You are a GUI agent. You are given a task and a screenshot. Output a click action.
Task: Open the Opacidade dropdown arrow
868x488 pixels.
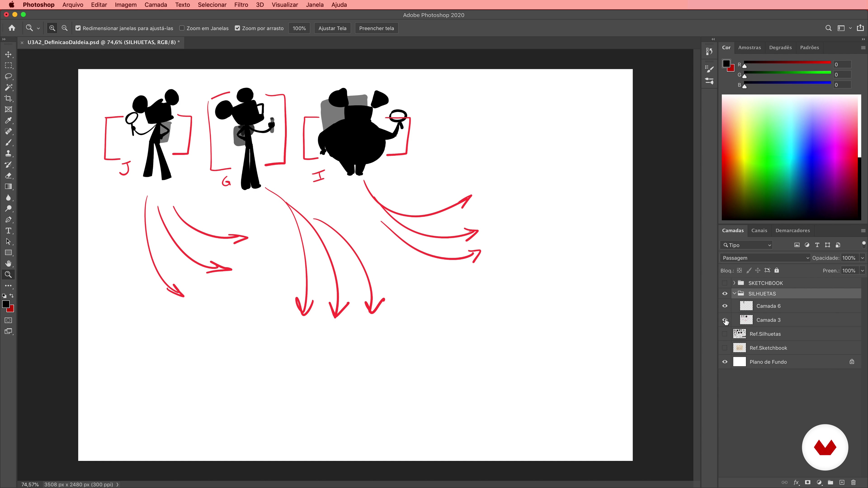pyautogui.click(x=863, y=258)
